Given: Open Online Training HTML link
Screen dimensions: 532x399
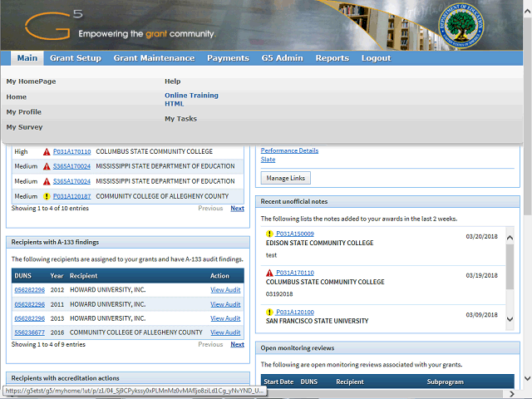Looking at the screenshot, I should [x=191, y=100].
